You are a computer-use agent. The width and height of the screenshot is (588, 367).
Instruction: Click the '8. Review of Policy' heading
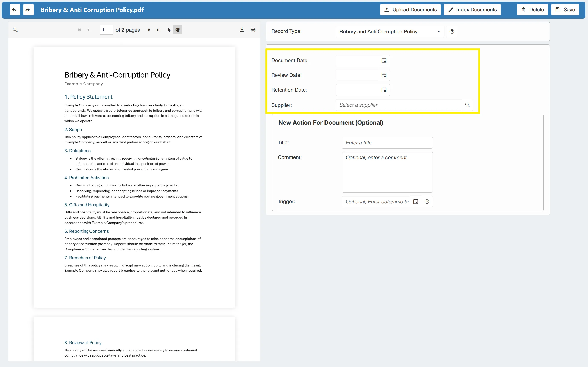coord(83,342)
